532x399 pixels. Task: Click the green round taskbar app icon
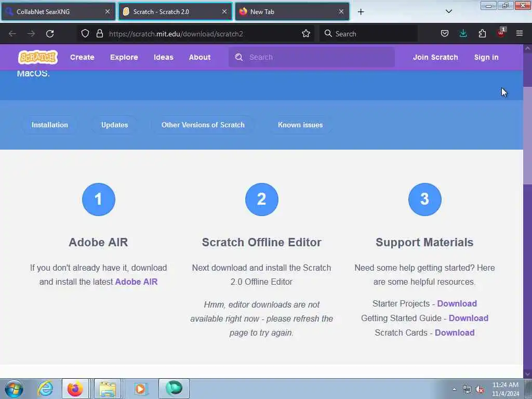174,388
